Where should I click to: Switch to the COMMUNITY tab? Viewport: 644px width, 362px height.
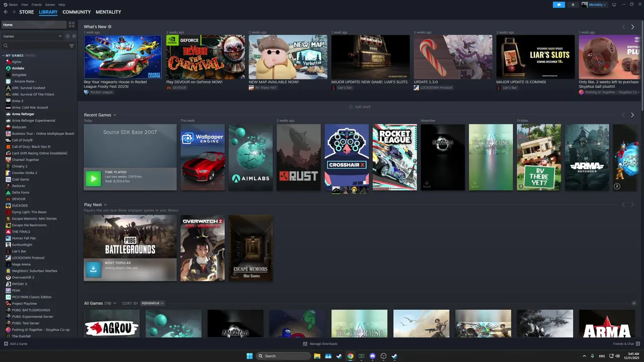coord(76,12)
